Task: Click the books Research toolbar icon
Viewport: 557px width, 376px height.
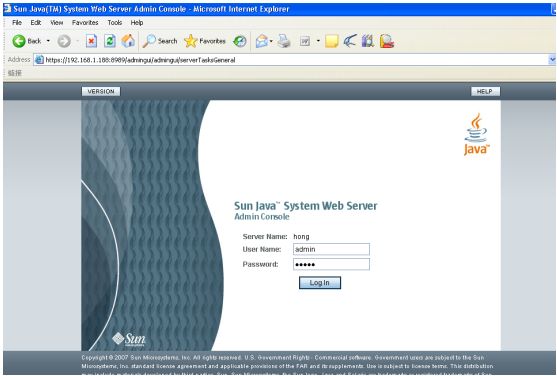Action: tap(368, 41)
